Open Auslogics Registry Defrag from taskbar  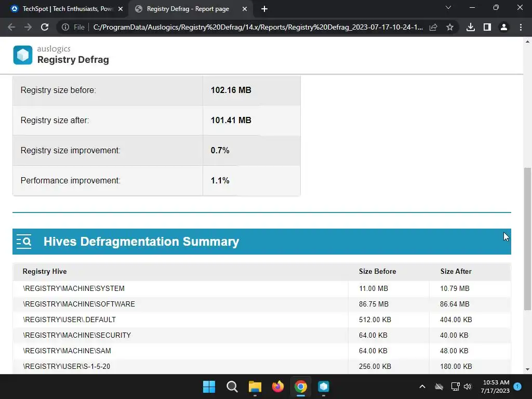(x=324, y=387)
